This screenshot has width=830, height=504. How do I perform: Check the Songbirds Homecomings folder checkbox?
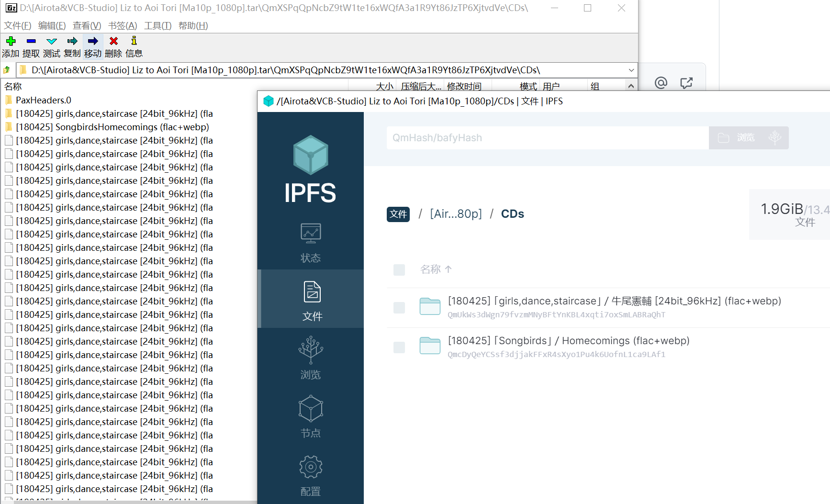[399, 347]
